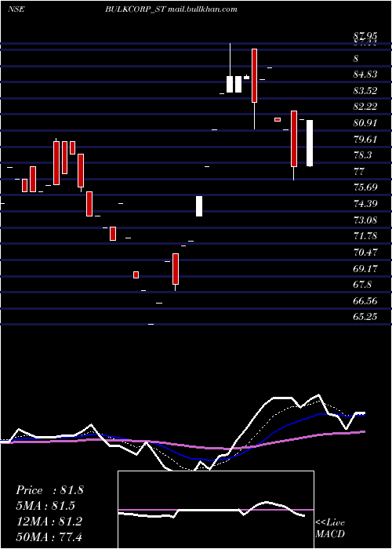Click the 65.25 price axis label
Screen dimensions: 392x549
365,317
